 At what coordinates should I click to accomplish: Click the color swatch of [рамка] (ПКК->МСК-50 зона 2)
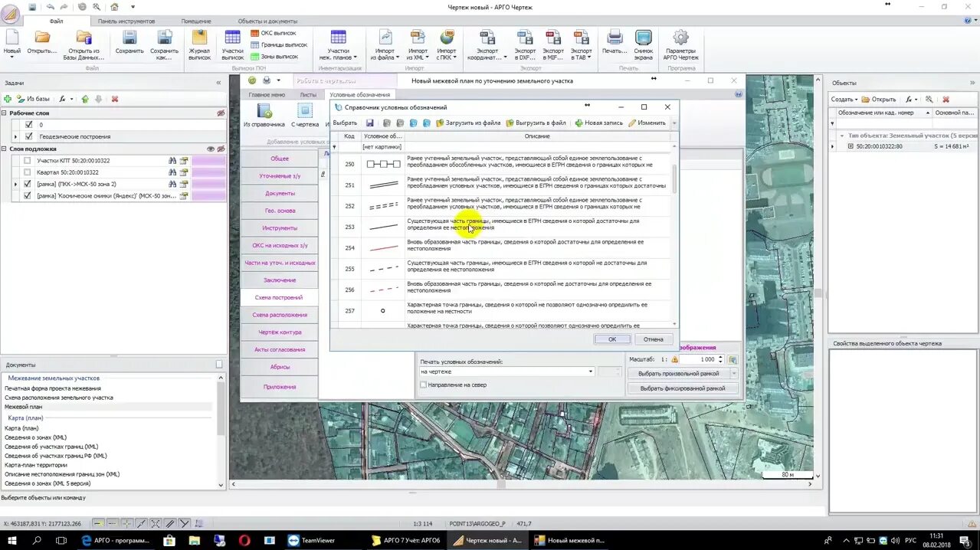pos(208,184)
